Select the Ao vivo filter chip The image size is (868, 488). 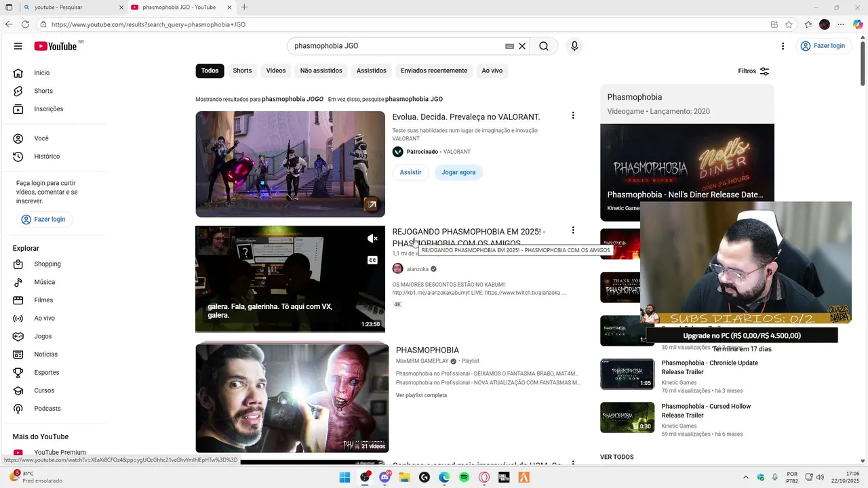coord(492,70)
